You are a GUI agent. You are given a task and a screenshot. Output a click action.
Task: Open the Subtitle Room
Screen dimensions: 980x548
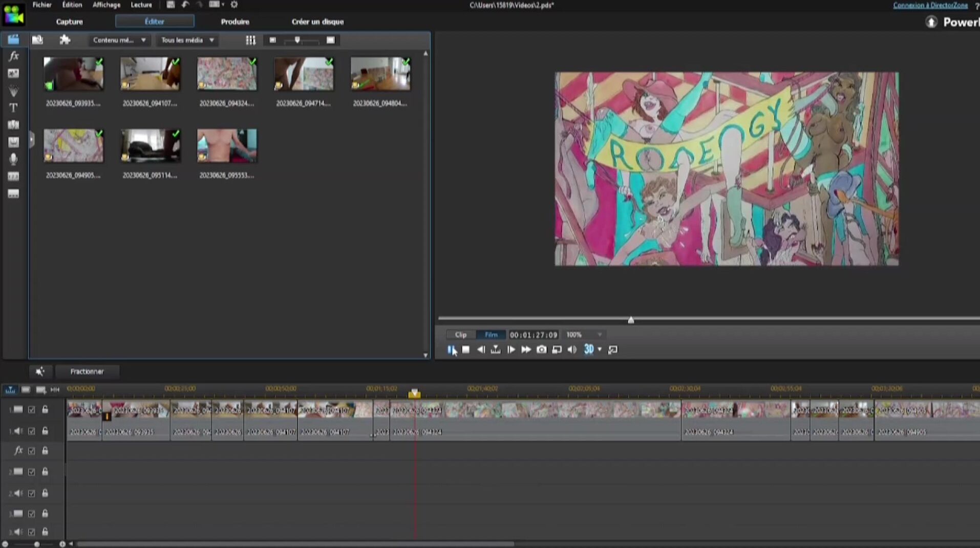pos(14,194)
